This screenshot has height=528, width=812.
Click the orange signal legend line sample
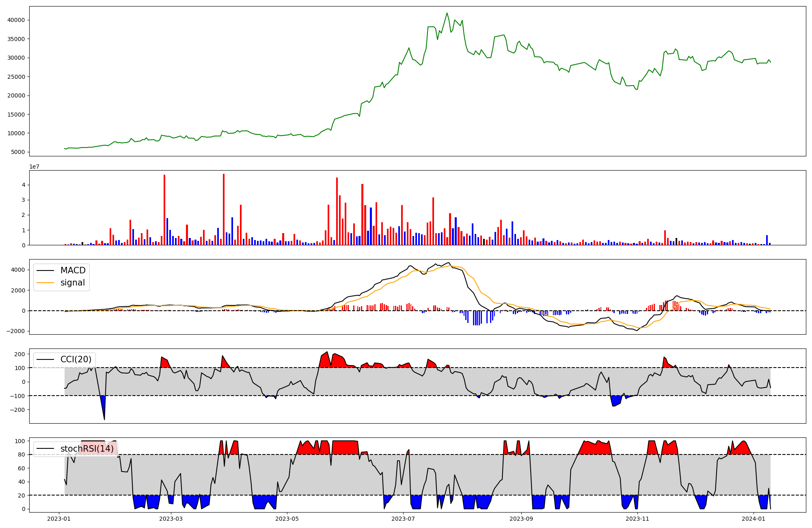[45, 283]
